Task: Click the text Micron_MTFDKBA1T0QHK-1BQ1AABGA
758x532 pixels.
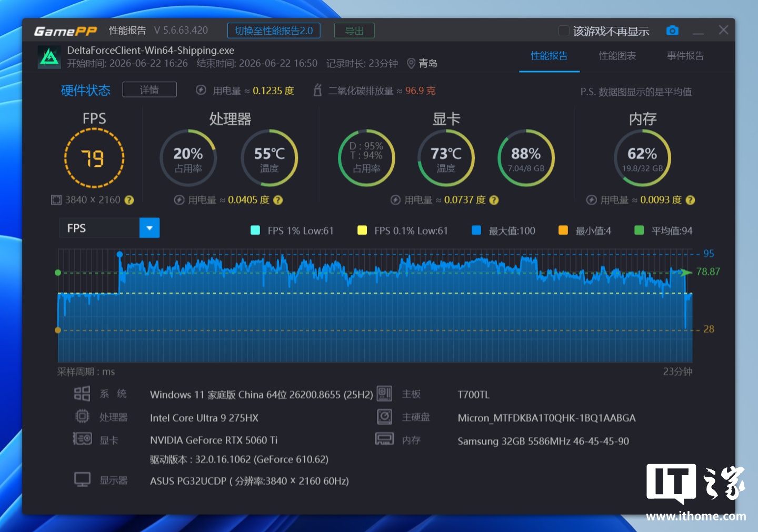Action: 547,418
